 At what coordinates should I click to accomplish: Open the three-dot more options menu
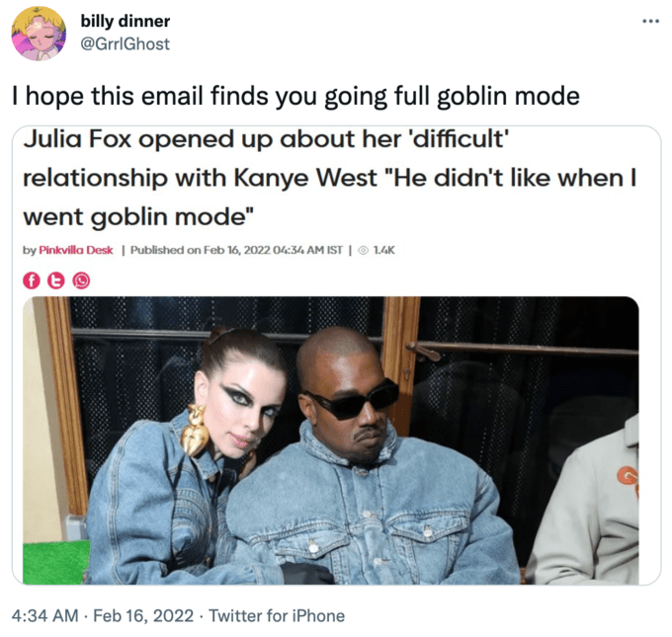point(650,21)
